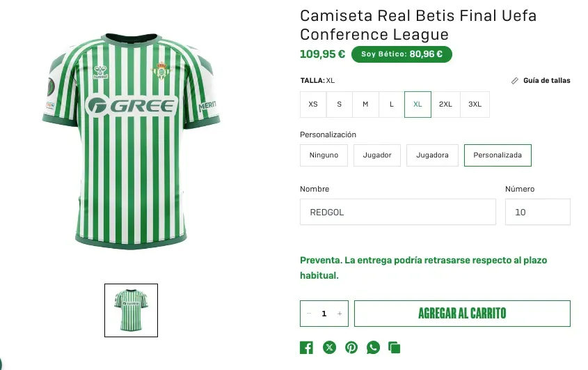Focus the Número field showing 10
Image resolution: width=588 pixels, height=370 pixels.
538,212
